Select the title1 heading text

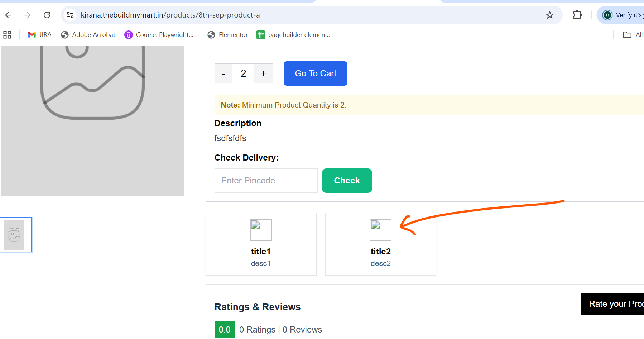[x=261, y=252]
